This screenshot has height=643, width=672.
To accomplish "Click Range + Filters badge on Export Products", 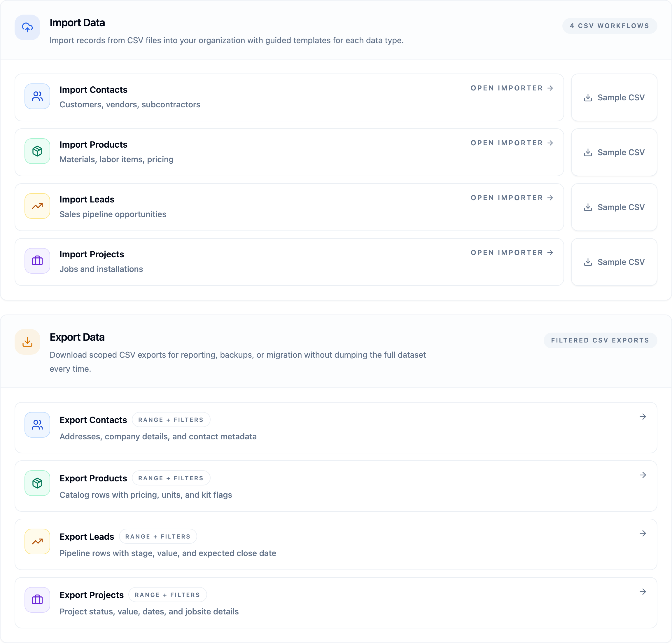I will [171, 478].
